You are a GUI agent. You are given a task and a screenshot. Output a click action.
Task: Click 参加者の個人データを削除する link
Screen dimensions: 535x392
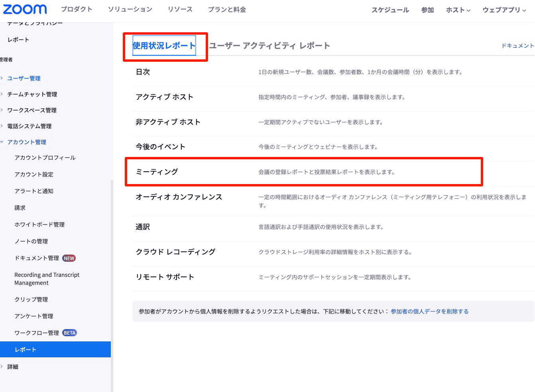[429, 312]
